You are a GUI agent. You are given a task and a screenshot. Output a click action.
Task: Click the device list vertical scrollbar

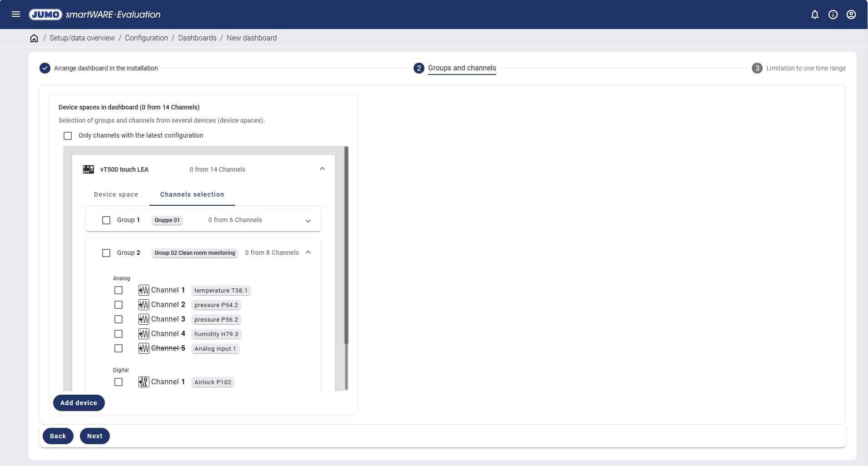click(346, 245)
